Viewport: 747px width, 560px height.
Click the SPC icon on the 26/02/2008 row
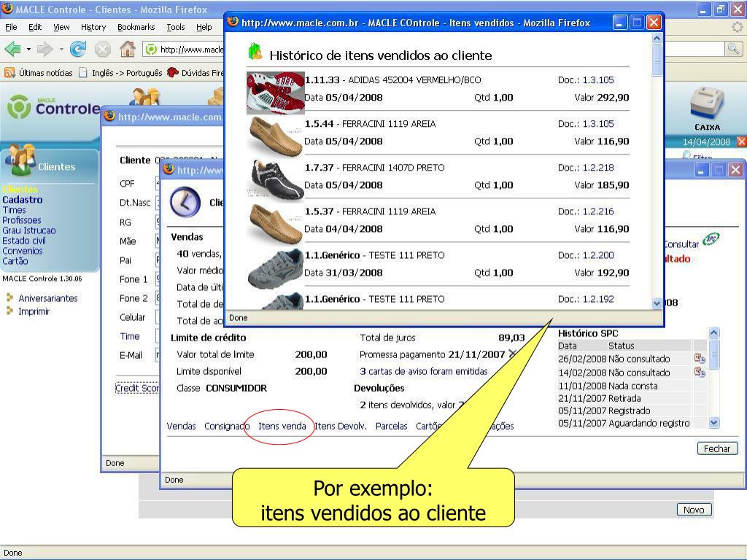[x=700, y=359]
